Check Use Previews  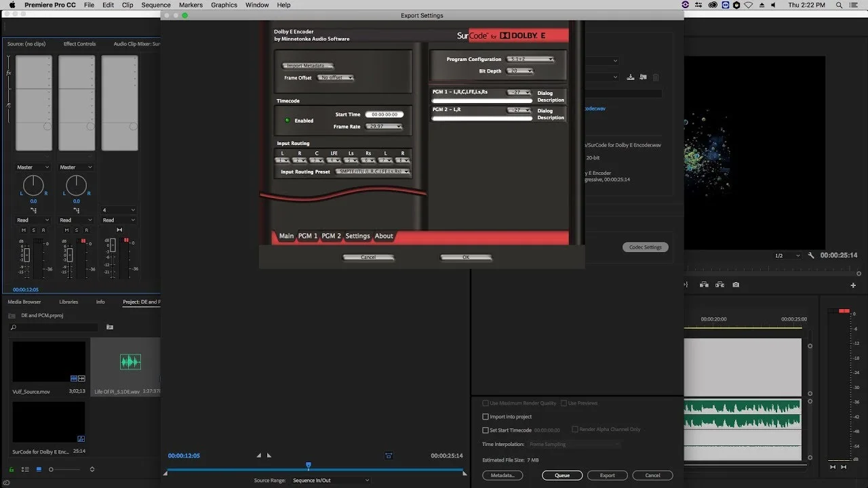[x=564, y=403]
